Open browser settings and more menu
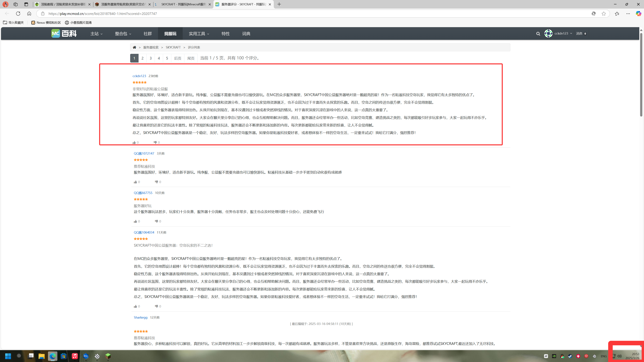 tap(628, 13)
